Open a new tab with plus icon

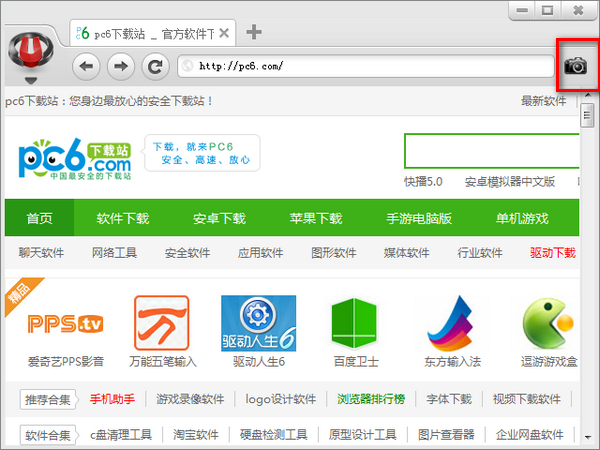tap(254, 32)
